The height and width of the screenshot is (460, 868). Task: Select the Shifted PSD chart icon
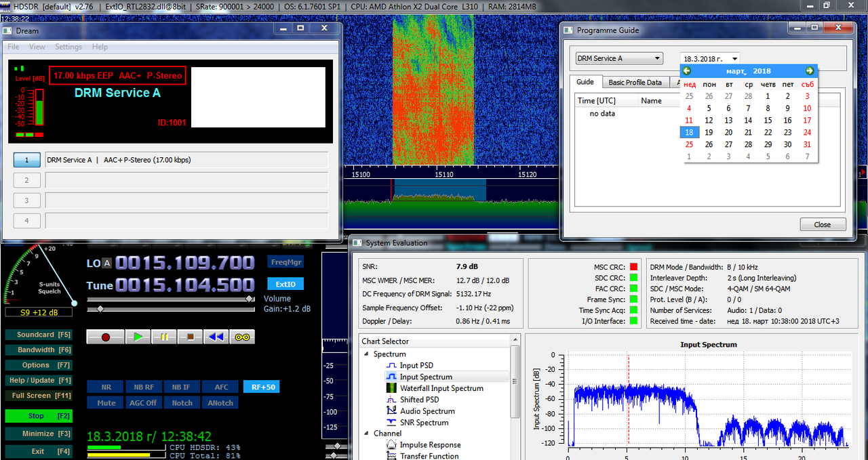click(391, 400)
